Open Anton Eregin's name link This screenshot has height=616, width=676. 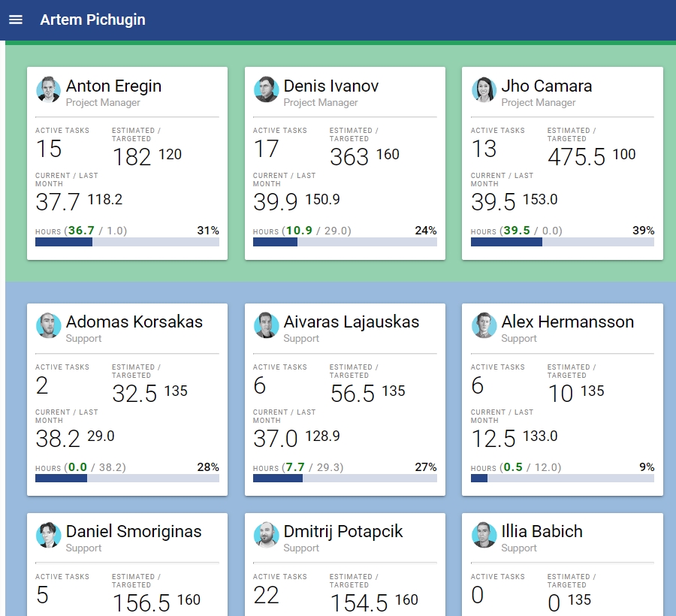click(113, 86)
